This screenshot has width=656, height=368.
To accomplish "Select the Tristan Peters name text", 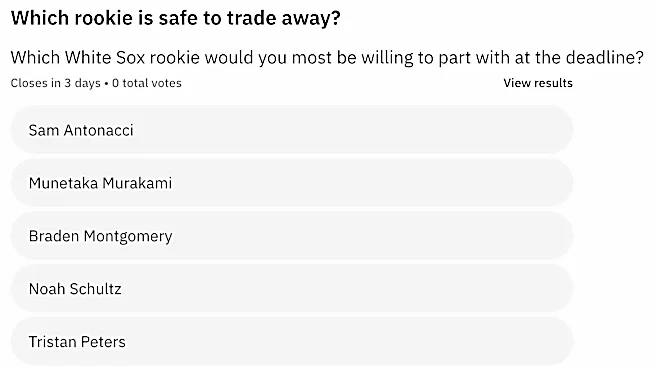I will coord(77,342).
